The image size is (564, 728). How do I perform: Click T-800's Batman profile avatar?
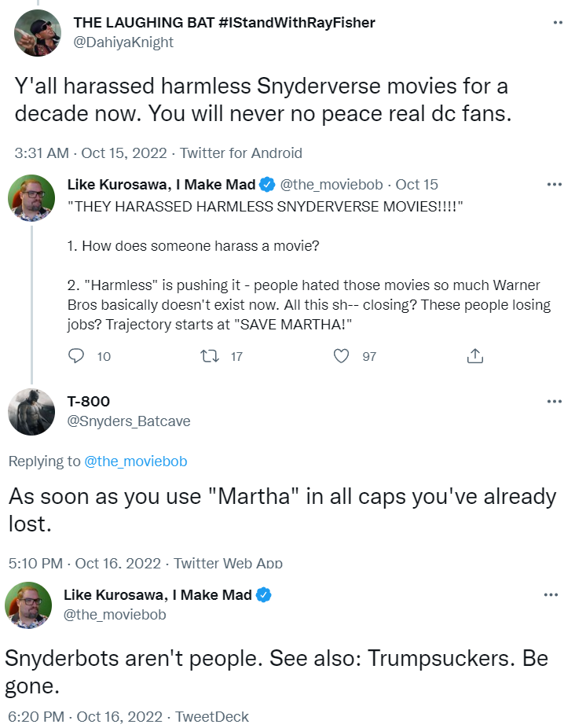(x=31, y=412)
